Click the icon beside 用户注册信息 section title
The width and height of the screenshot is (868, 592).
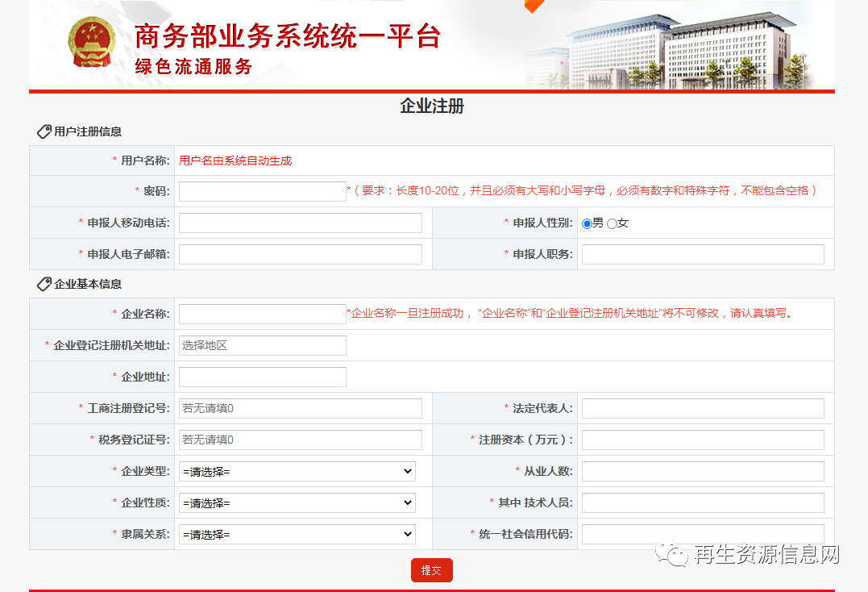[44, 130]
